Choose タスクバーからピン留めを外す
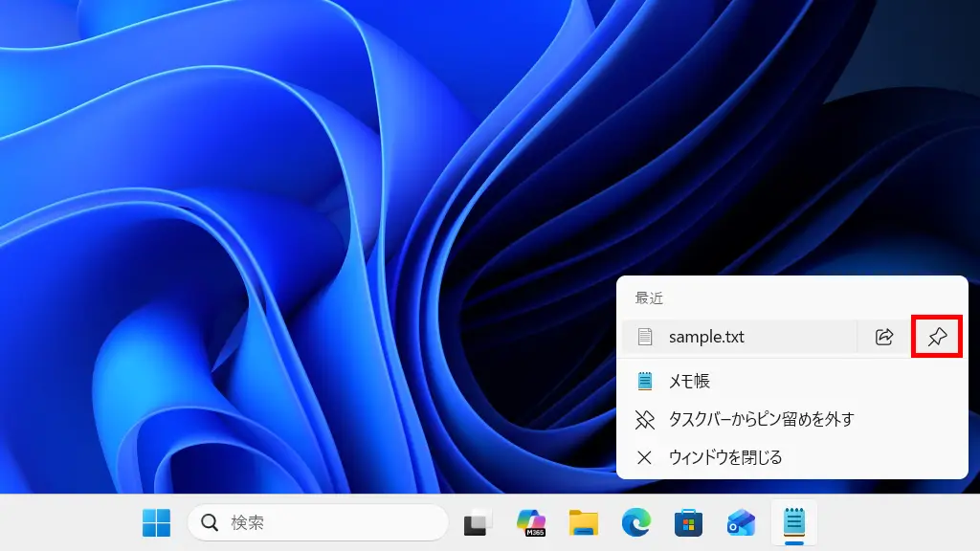Viewport: 980px width, 551px height. pyautogui.click(x=760, y=419)
